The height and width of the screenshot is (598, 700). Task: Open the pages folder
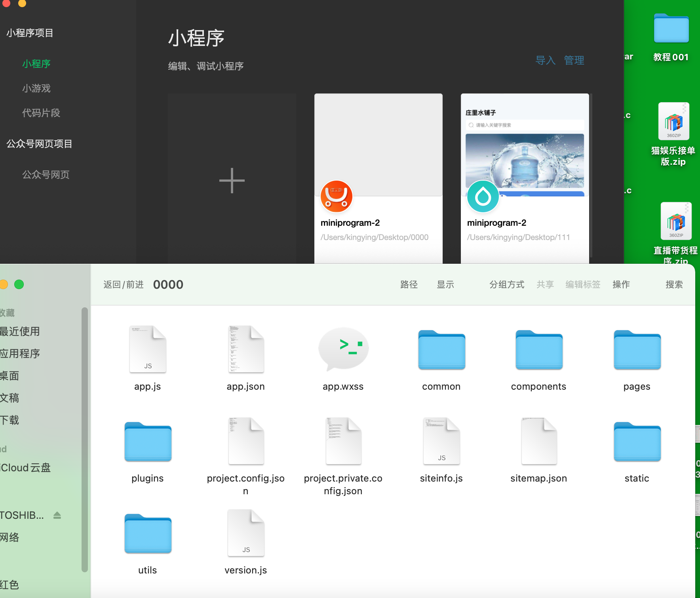(636, 350)
